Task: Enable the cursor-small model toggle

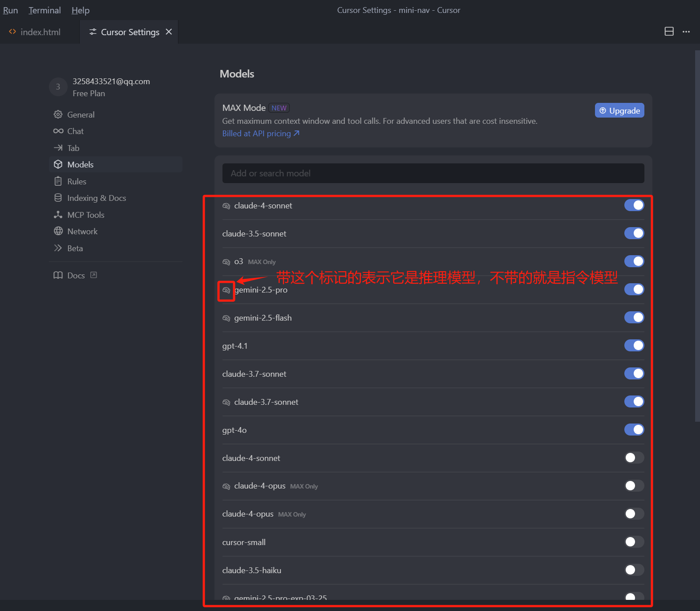Action: point(634,542)
